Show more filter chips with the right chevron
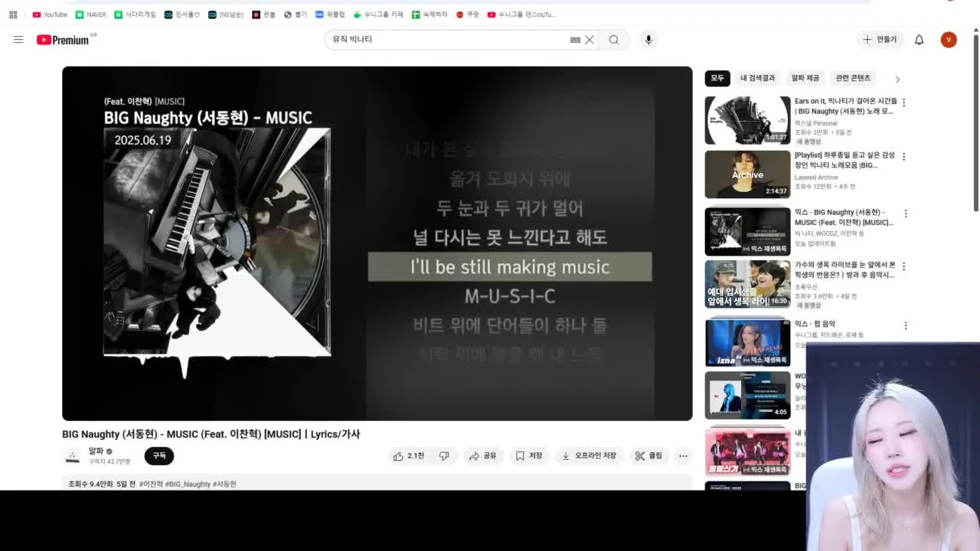 coord(897,79)
